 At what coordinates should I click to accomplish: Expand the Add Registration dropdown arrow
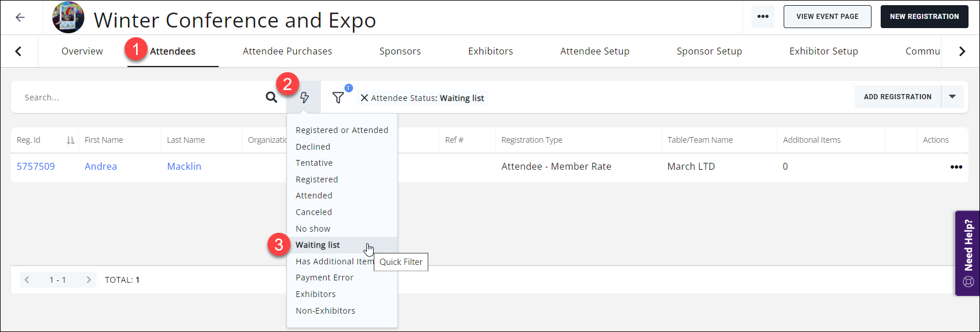[x=952, y=97]
